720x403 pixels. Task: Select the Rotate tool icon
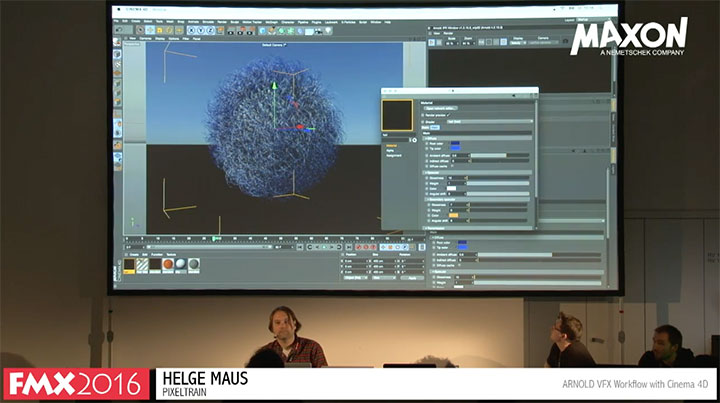(x=169, y=31)
